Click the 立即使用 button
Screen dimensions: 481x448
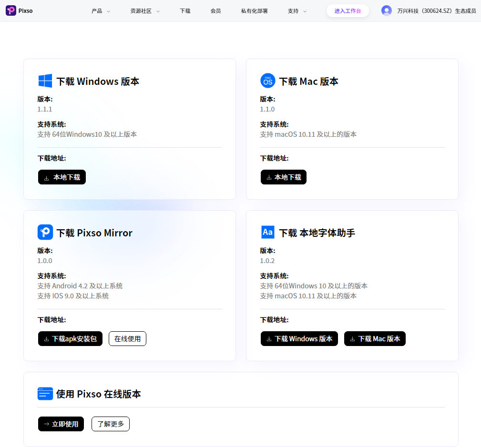(61, 424)
